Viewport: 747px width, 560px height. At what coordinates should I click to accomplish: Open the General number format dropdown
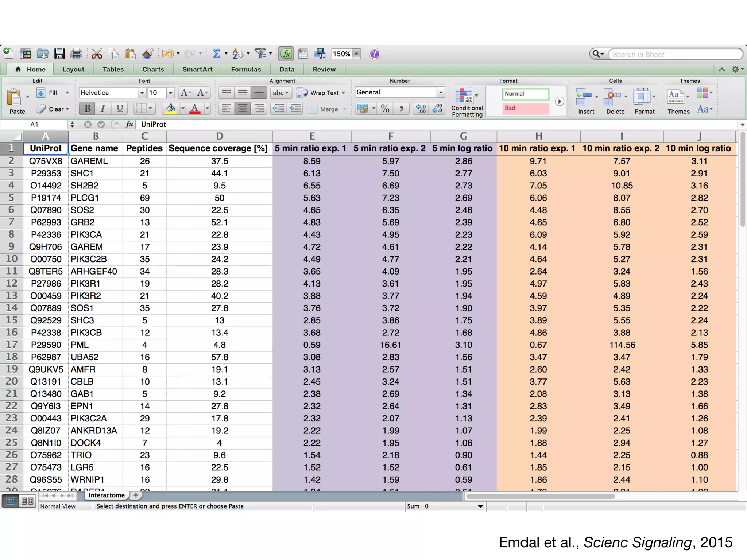(441, 93)
